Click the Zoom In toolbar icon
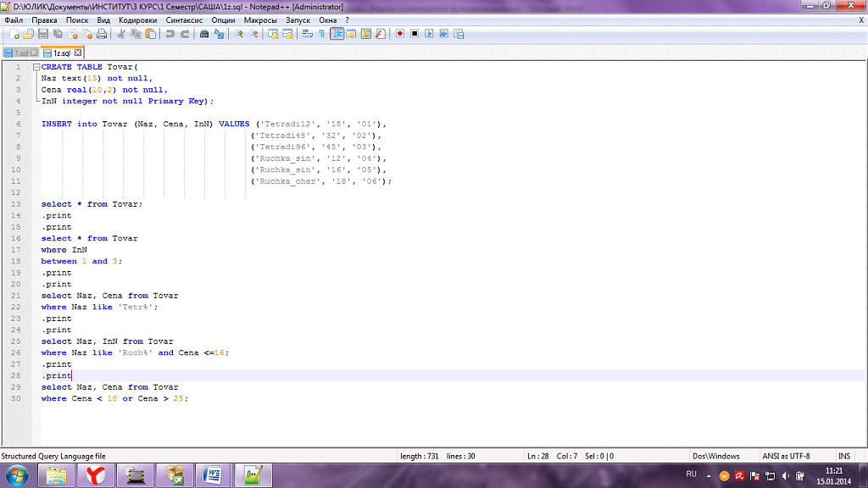 [x=239, y=34]
